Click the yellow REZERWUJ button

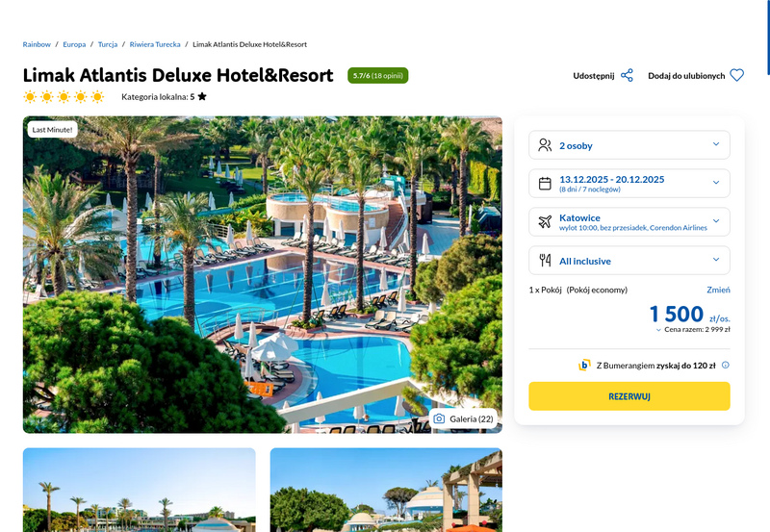point(629,396)
